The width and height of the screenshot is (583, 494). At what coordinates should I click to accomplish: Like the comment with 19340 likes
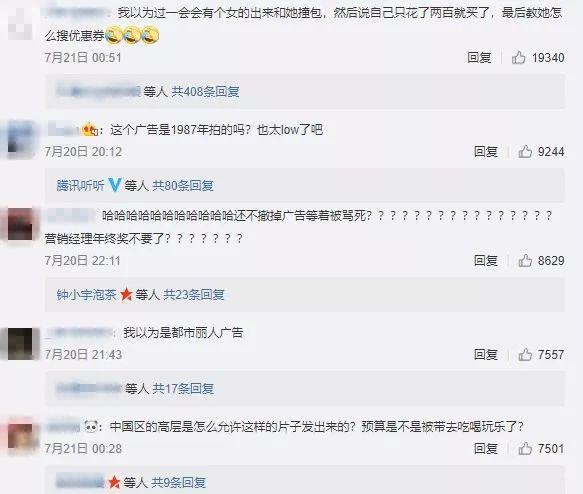click(518, 58)
